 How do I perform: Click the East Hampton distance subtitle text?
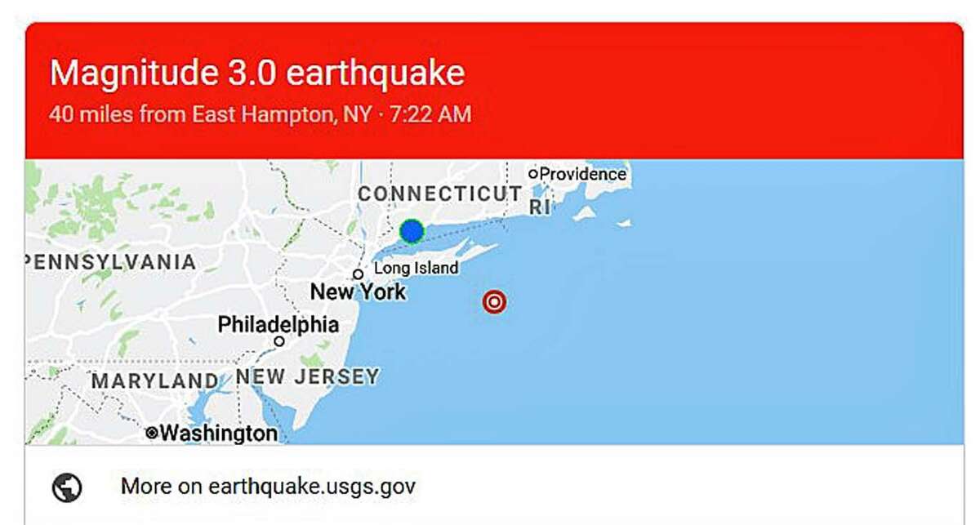(x=260, y=113)
